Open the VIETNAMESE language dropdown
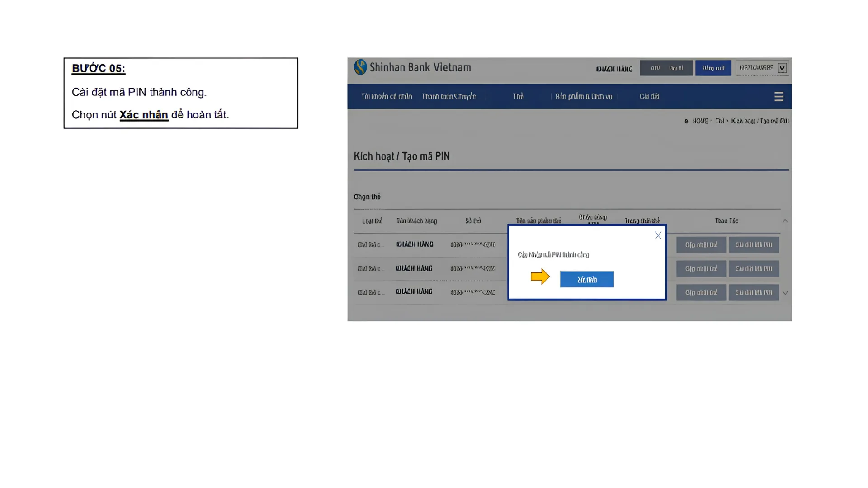Image resolution: width=868 pixels, height=488 pixels. (762, 68)
